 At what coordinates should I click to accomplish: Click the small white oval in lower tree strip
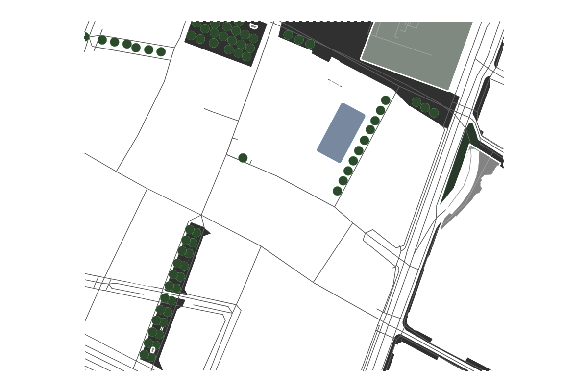(x=153, y=350)
